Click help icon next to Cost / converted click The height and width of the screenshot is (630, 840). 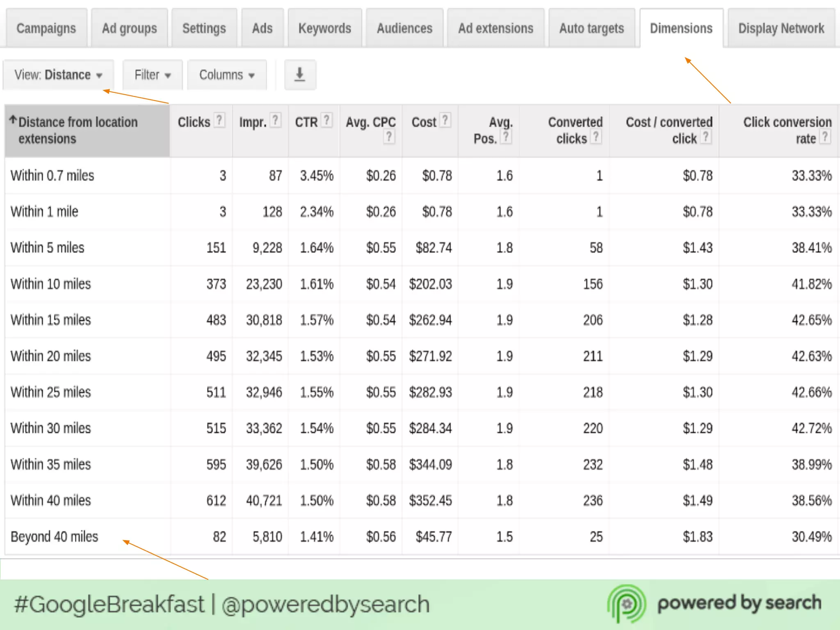click(706, 137)
